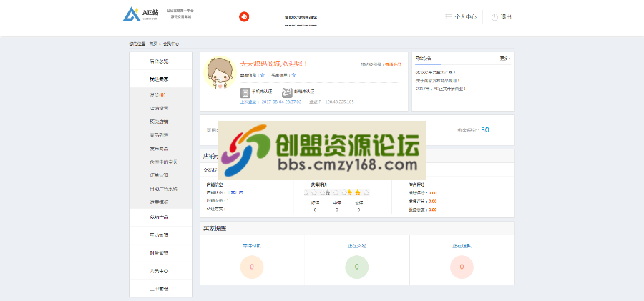Click the red speaker announcement icon
Image resolution: width=644 pixels, height=301 pixels.
[244, 16]
